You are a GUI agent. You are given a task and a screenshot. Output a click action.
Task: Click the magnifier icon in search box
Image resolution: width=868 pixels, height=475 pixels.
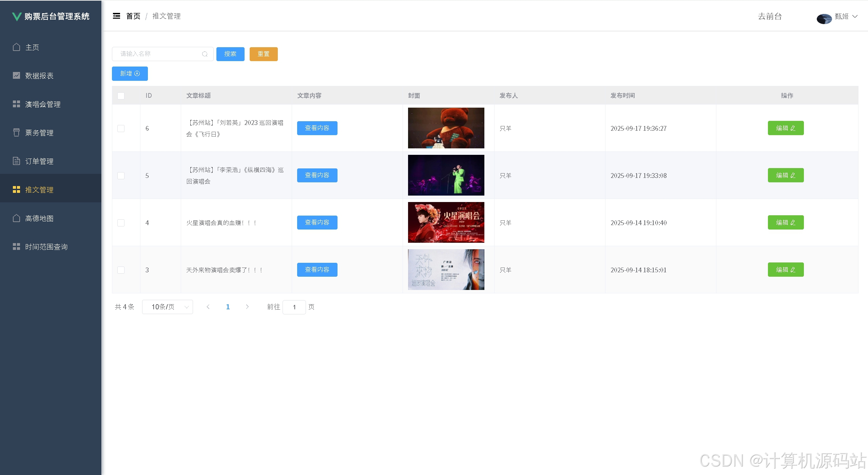point(205,54)
